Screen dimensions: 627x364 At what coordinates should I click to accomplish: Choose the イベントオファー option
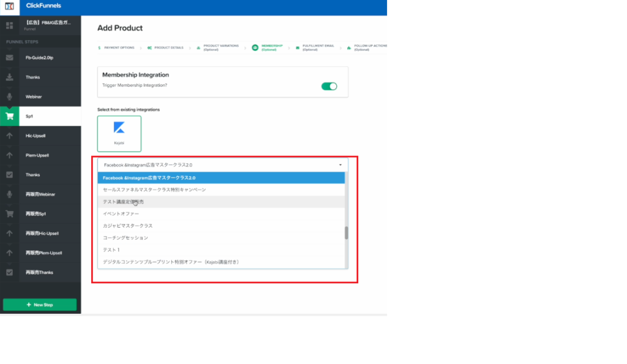click(221, 214)
